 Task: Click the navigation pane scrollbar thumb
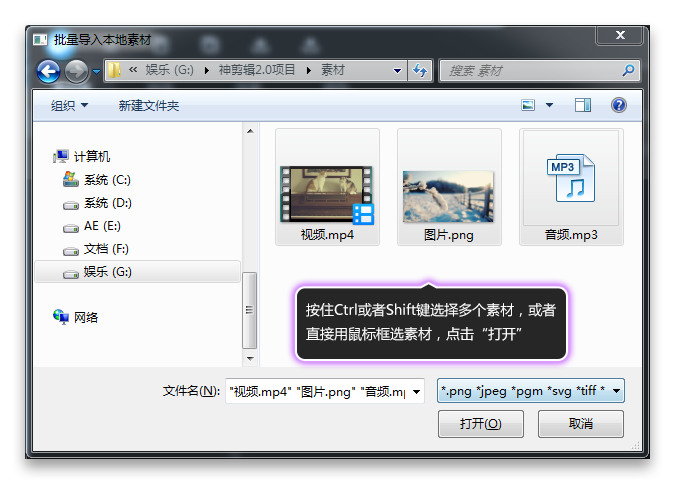tap(250, 310)
